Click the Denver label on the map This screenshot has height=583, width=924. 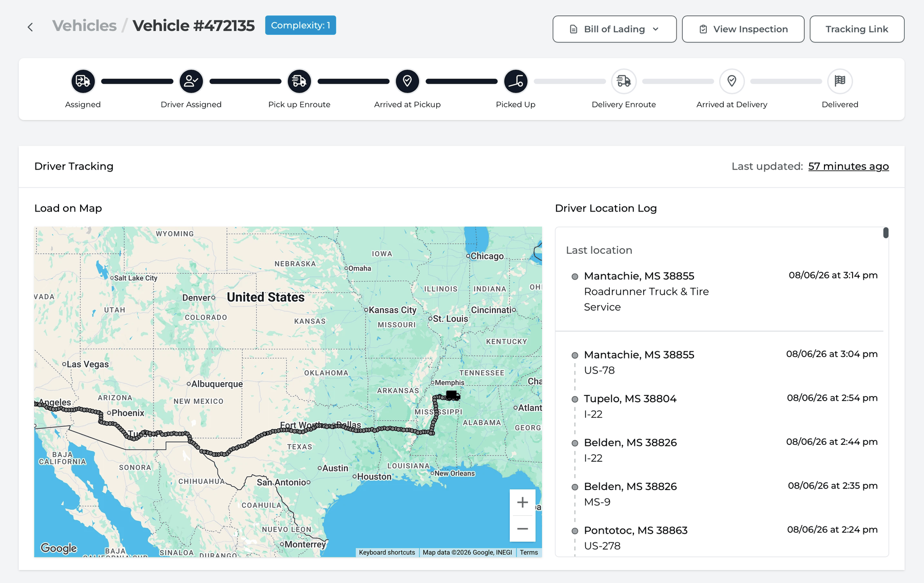pyautogui.click(x=197, y=298)
